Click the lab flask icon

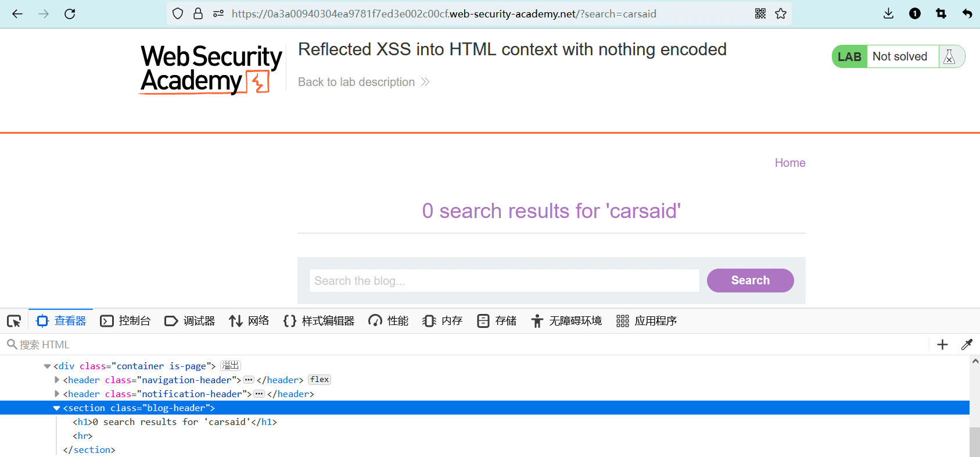949,57
